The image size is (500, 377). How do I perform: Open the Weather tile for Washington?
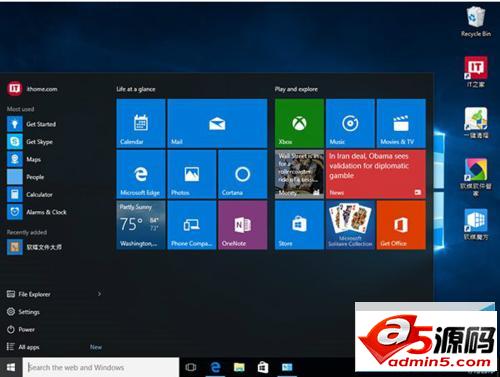141,225
